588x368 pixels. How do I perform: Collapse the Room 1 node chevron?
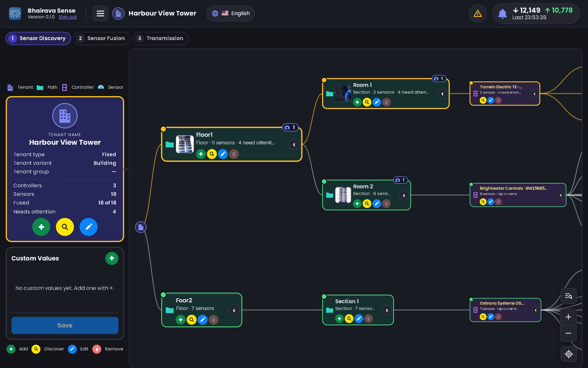click(442, 94)
